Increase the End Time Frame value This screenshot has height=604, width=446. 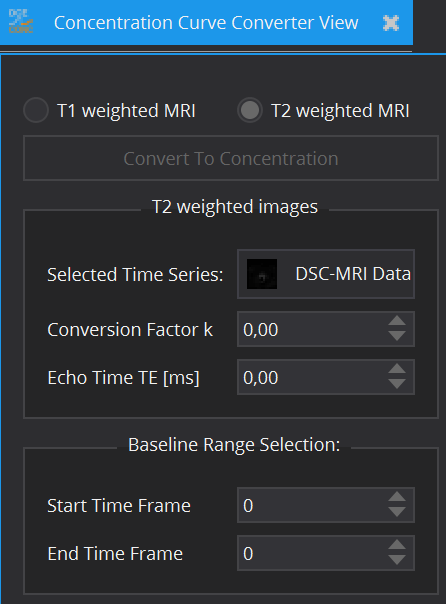point(397,545)
